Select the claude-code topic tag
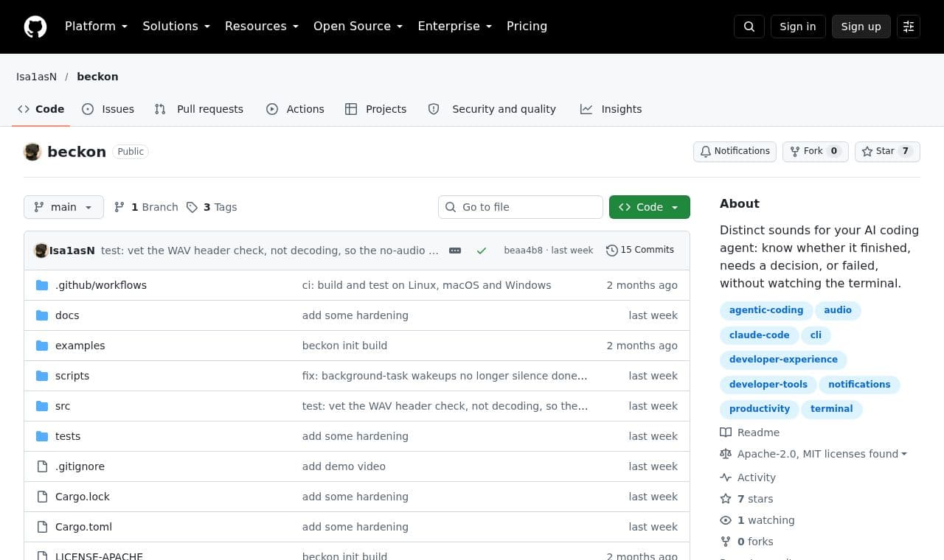The image size is (944, 560). 759,335
